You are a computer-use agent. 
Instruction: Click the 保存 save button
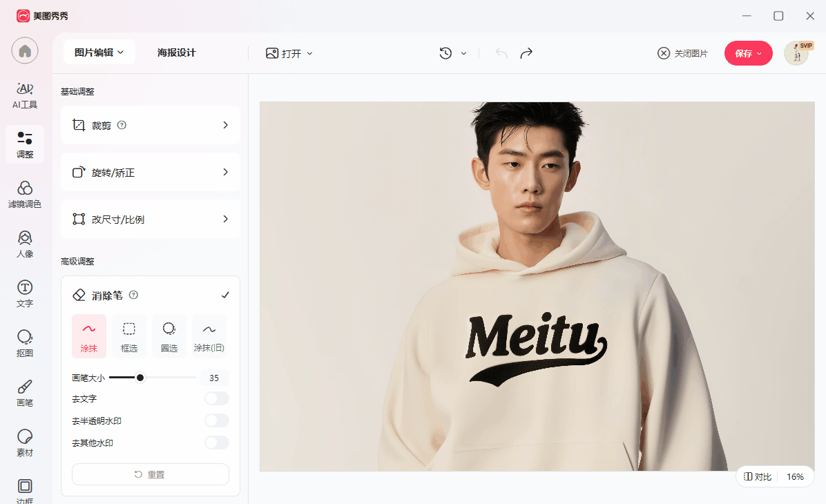coord(748,53)
